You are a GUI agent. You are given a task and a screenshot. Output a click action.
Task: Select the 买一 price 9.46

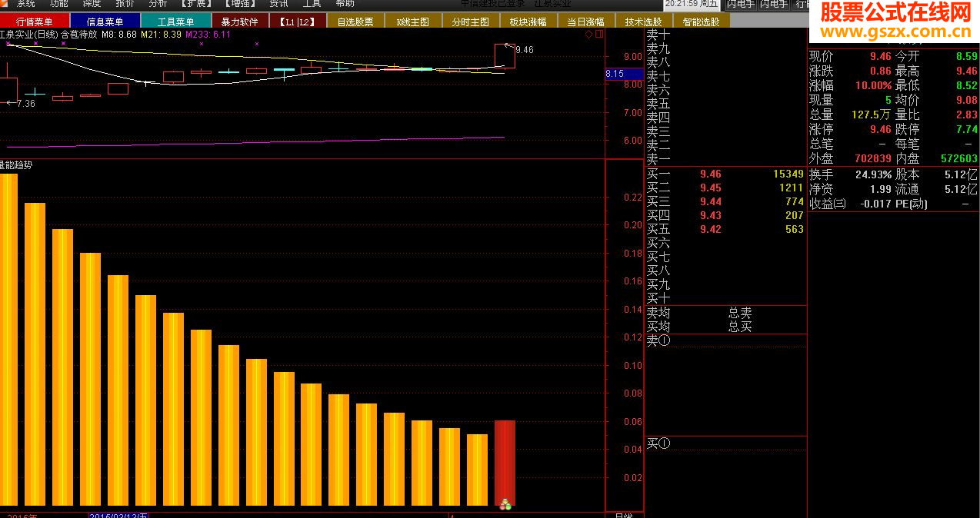[711, 174]
